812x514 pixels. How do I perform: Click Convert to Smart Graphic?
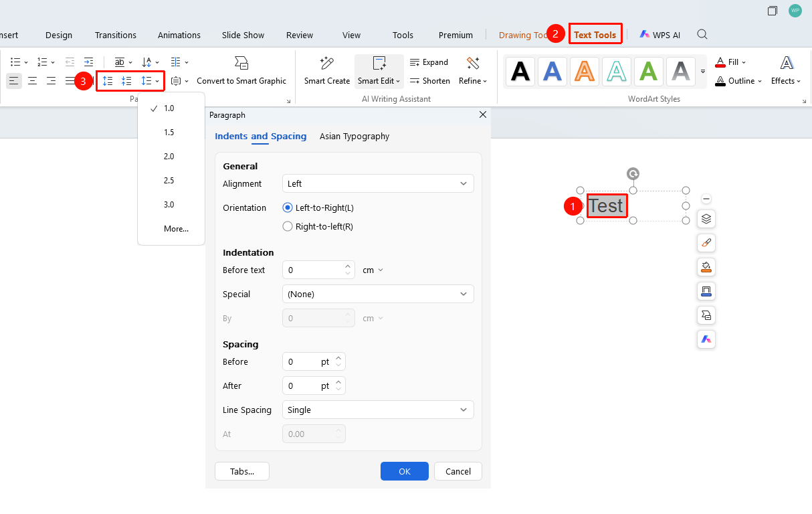point(241,71)
